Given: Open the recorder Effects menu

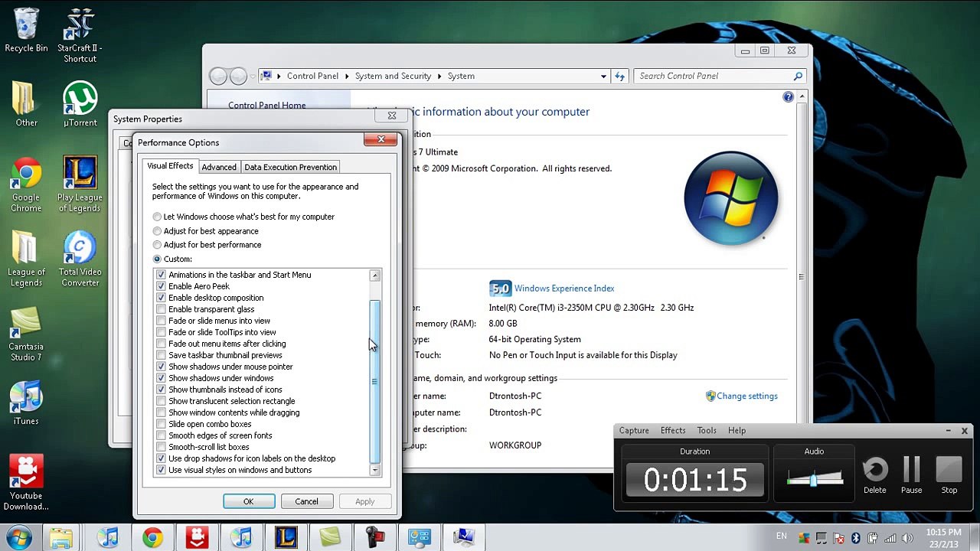Looking at the screenshot, I should tap(673, 431).
